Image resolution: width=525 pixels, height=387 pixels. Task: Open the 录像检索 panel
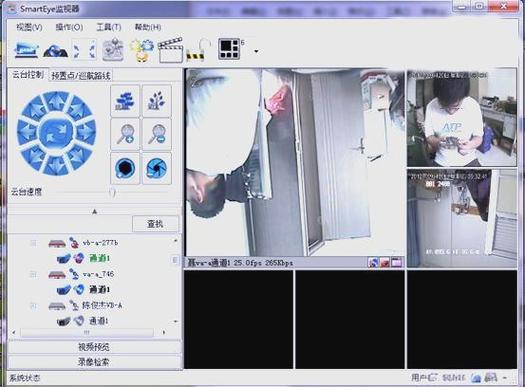pyautogui.click(x=94, y=362)
